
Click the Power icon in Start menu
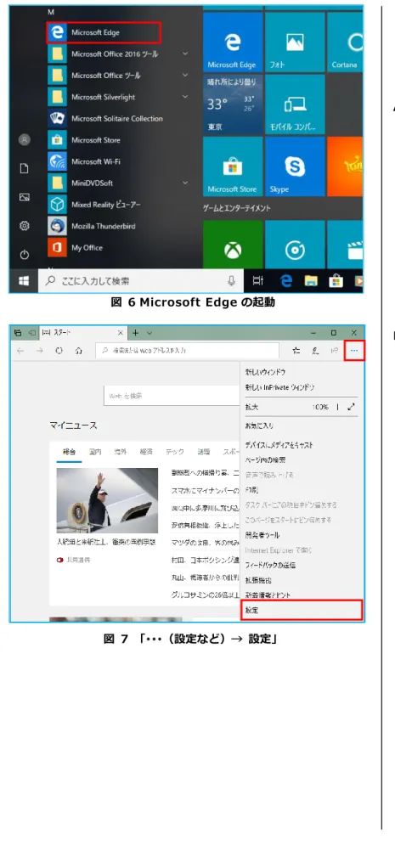pos(25,255)
